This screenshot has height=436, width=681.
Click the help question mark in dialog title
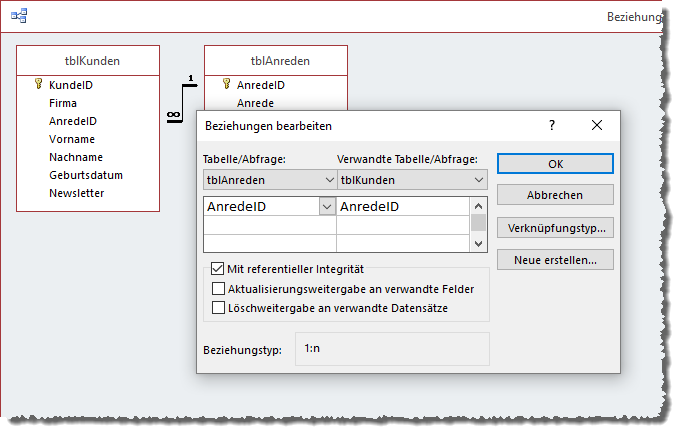pyautogui.click(x=551, y=126)
